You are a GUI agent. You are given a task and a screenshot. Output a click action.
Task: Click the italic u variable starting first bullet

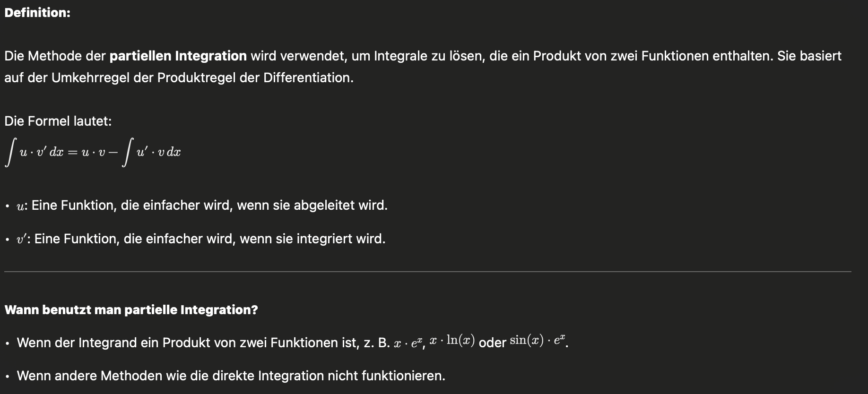(x=21, y=206)
